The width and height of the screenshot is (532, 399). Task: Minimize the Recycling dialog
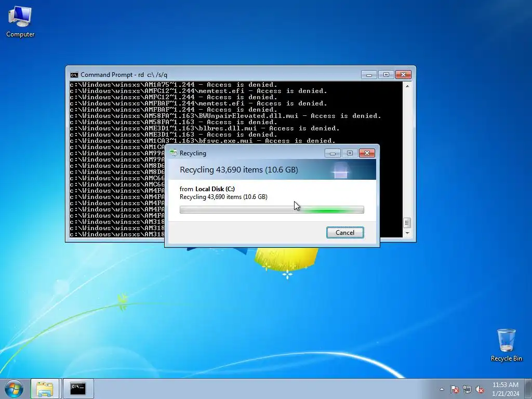tap(332, 153)
